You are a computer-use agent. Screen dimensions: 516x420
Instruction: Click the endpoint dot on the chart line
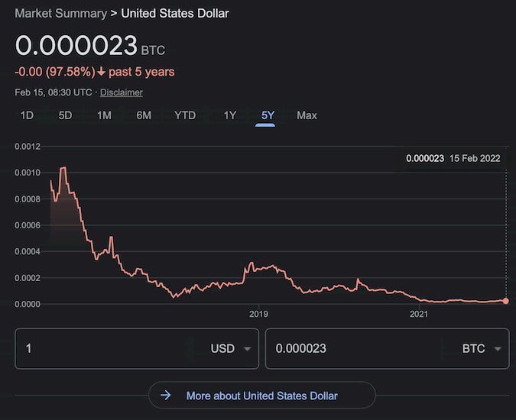pyautogui.click(x=506, y=301)
